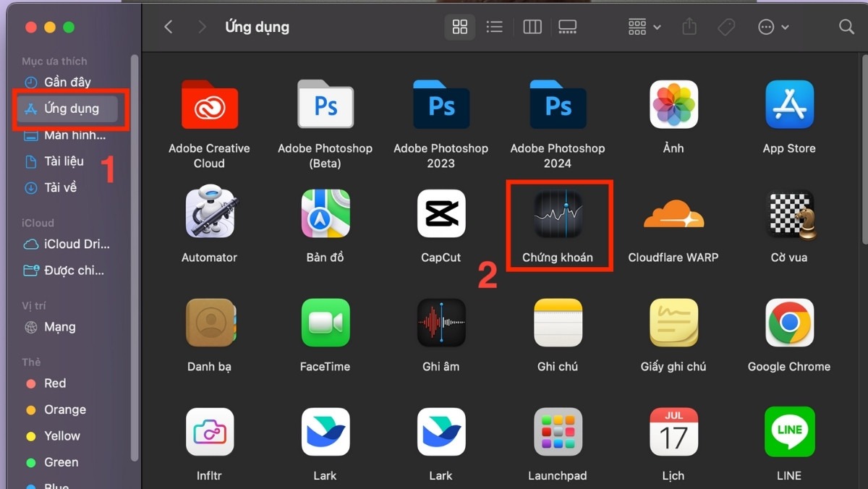Launch the App Store
Viewport: 868px width, 489px height.
click(789, 105)
